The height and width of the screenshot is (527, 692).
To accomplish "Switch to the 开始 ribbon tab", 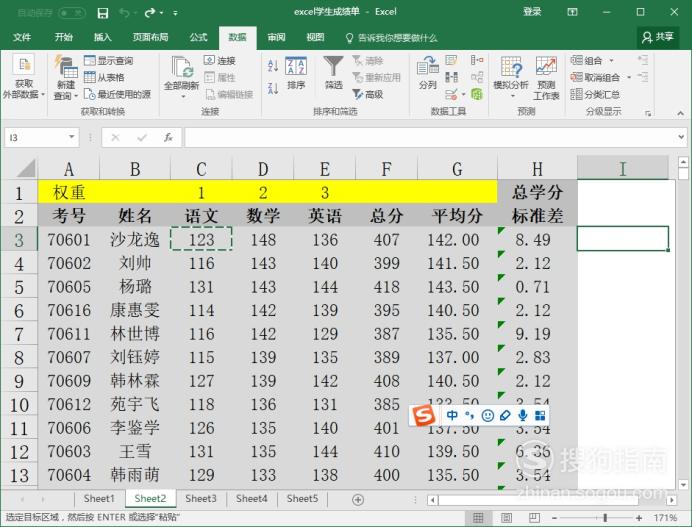I will [x=64, y=37].
